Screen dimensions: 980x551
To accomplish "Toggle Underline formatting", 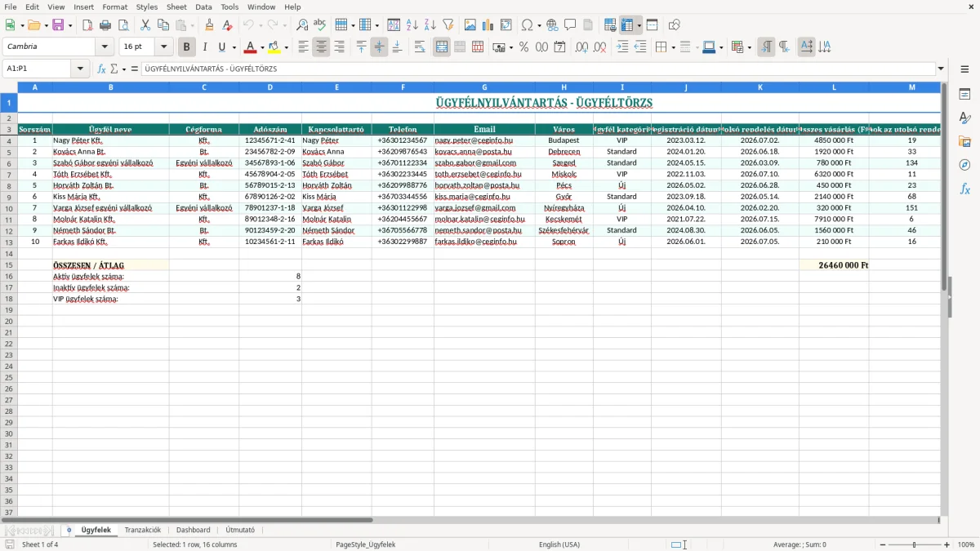I will (221, 47).
